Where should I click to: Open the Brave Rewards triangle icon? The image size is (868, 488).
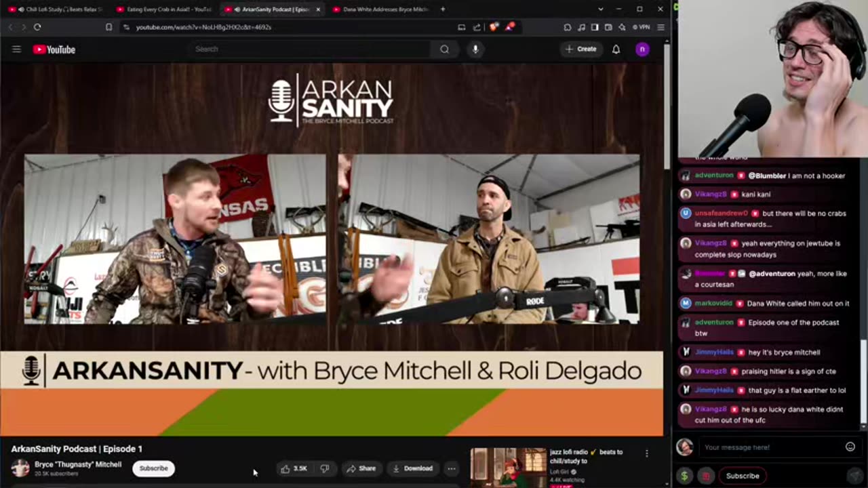point(510,27)
